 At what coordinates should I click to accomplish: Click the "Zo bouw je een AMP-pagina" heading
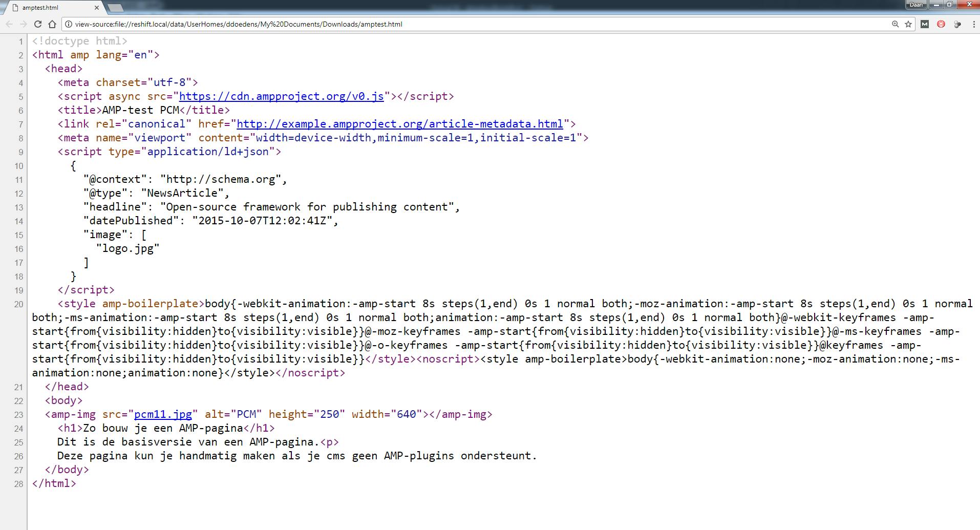[163, 428]
